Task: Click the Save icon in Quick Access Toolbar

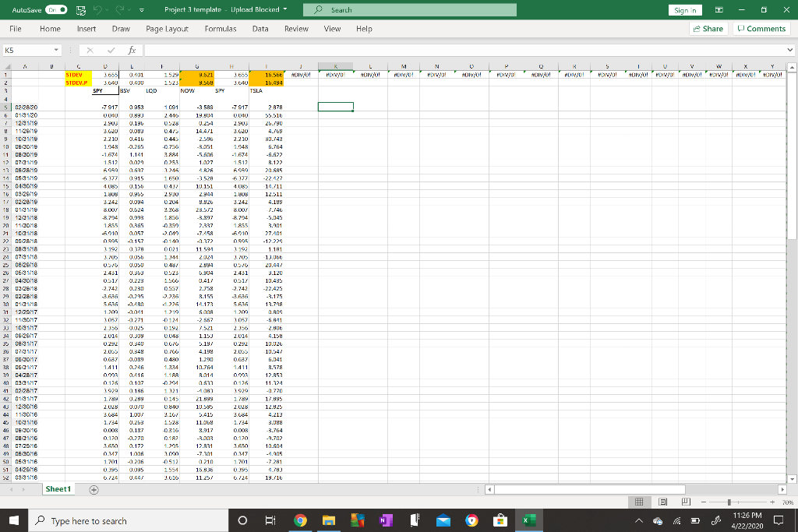Action: click(x=80, y=9)
